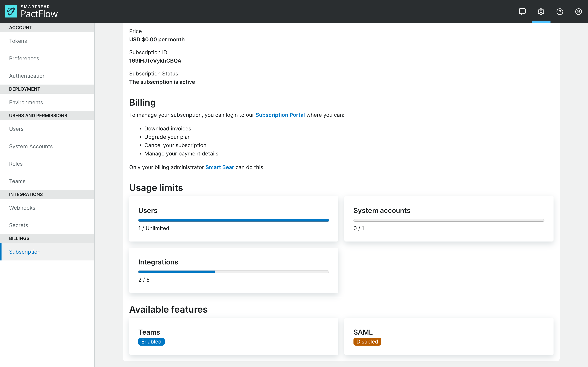Navigate to Preferences settings
The image size is (588, 367).
click(x=24, y=58)
